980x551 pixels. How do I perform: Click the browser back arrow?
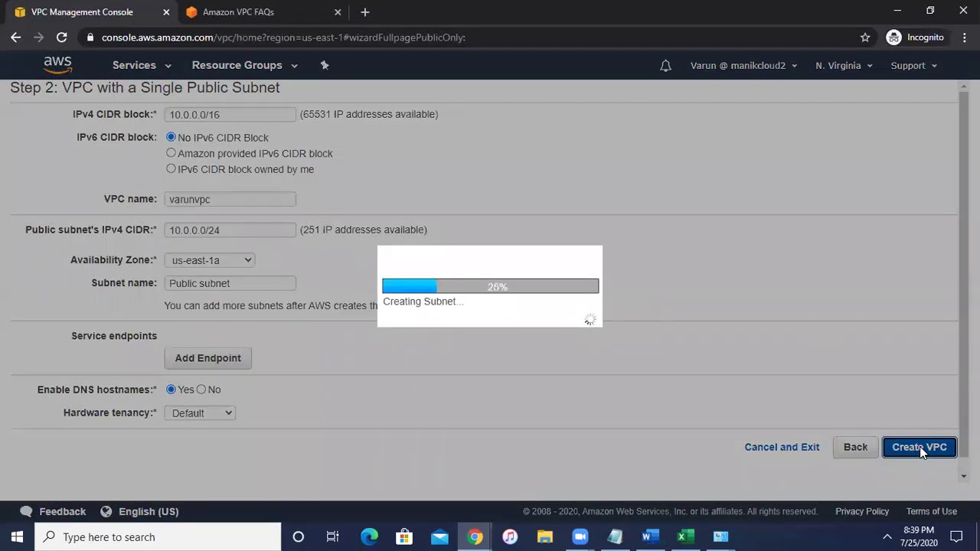coord(16,37)
